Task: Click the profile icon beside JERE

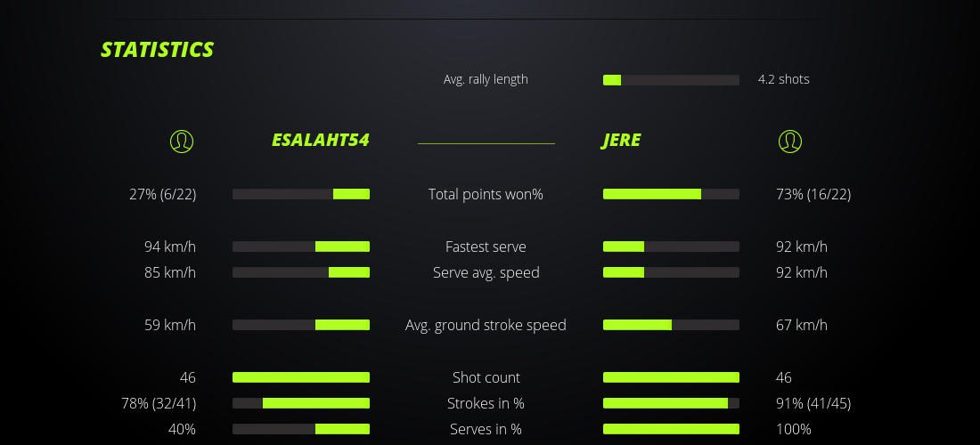Action: [789, 141]
